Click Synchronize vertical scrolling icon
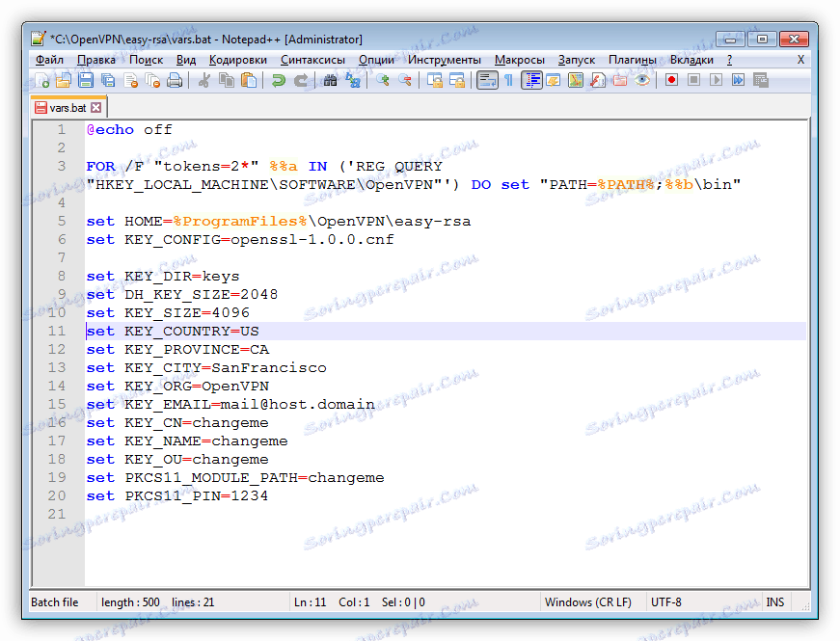This screenshot has width=840, height=641. pos(434,80)
